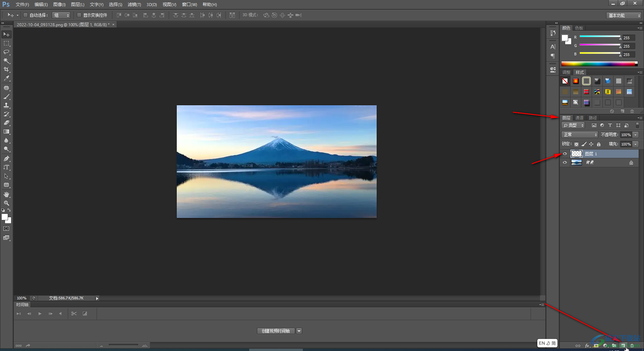
Task: Open the 文件(F) menu
Action: [x=22, y=5]
